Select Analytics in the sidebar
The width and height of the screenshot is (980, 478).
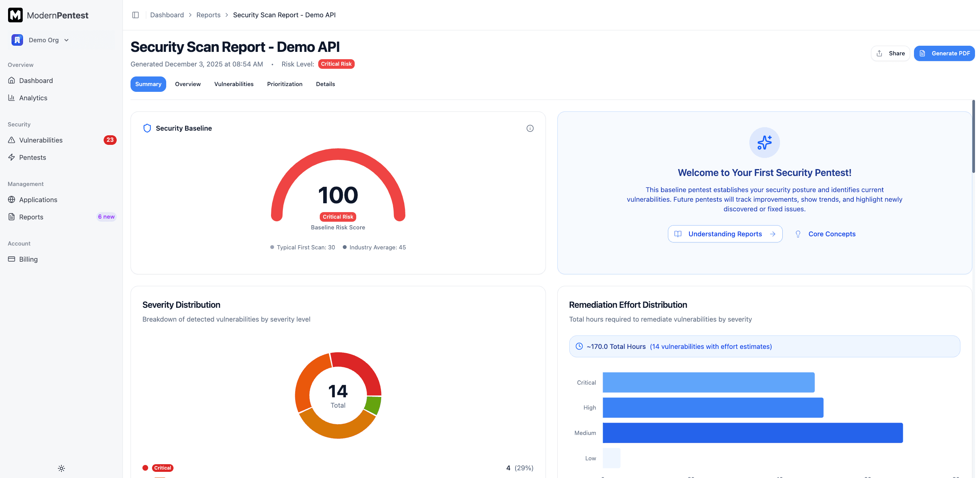coord(33,98)
